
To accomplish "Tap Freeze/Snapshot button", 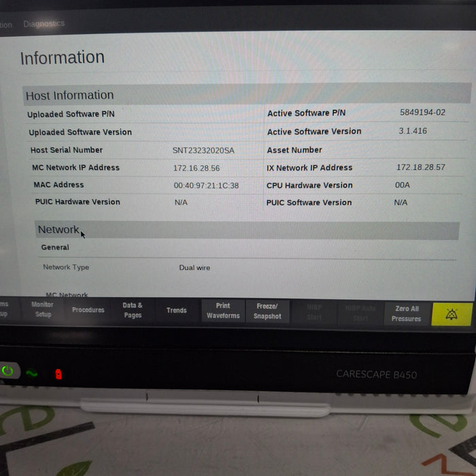I will [267, 311].
